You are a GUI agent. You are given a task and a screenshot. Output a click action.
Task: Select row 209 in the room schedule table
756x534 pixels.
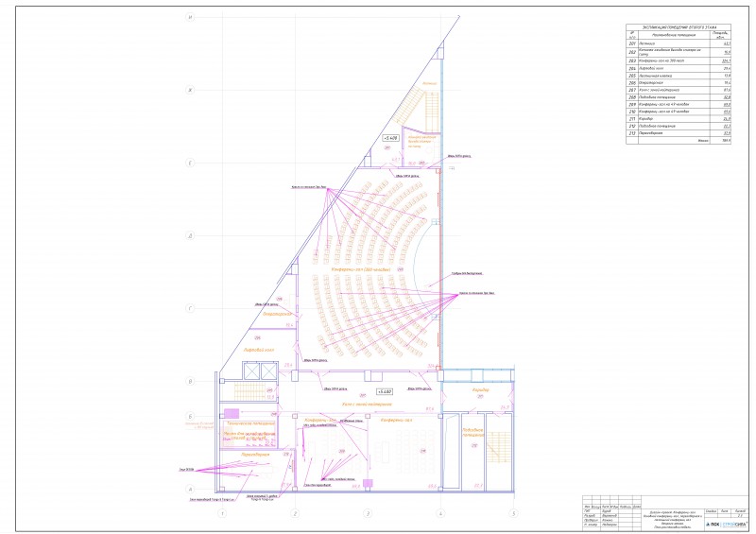coord(679,104)
